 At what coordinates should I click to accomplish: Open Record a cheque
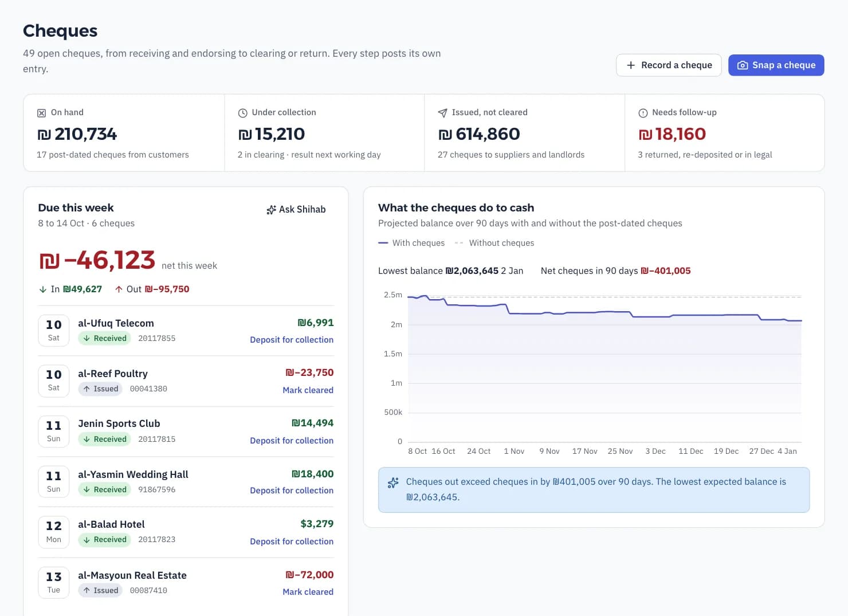tap(669, 65)
